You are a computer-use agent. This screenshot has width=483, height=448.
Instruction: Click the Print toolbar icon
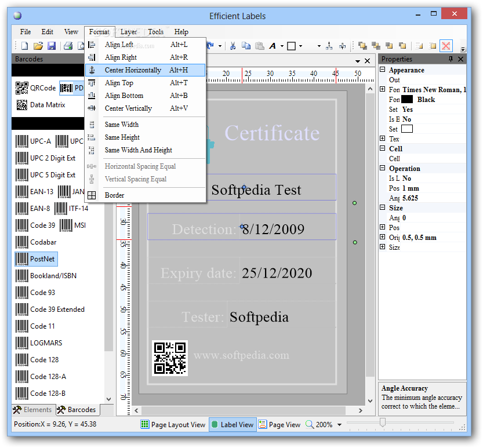click(x=68, y=46)
